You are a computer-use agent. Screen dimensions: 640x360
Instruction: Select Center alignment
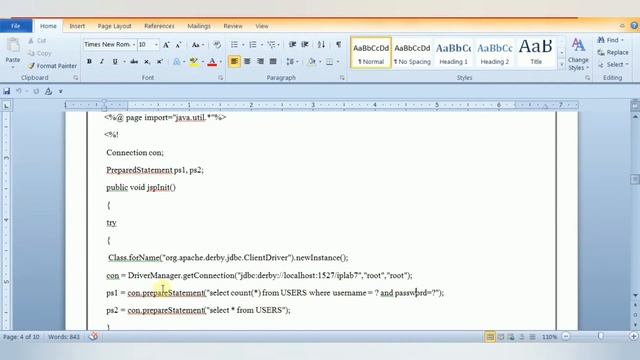click(247, 62)
